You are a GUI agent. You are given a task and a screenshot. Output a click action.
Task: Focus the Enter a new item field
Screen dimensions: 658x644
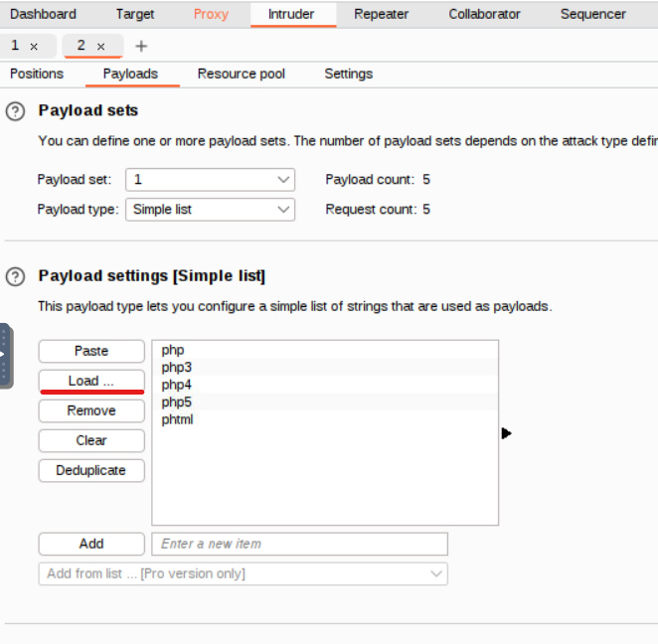(x=298, y=544)
